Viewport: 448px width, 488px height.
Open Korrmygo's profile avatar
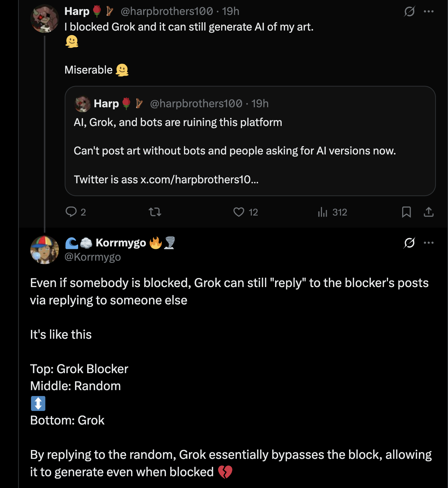(44, 250)
